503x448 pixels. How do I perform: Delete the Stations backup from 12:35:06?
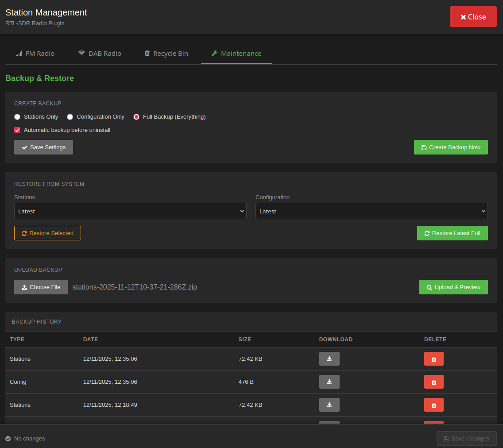tap(433, 359)
